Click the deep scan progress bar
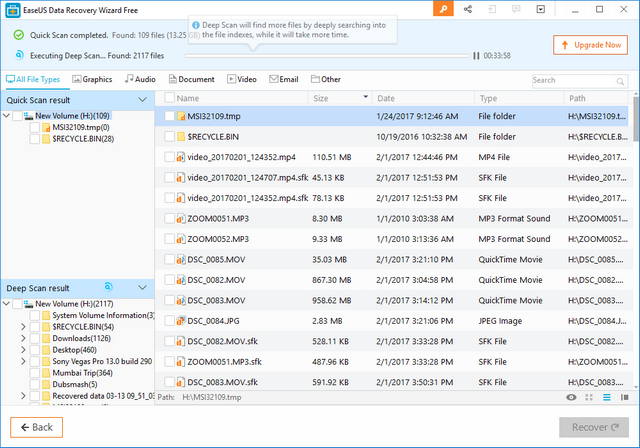 [x=327, y=55]
